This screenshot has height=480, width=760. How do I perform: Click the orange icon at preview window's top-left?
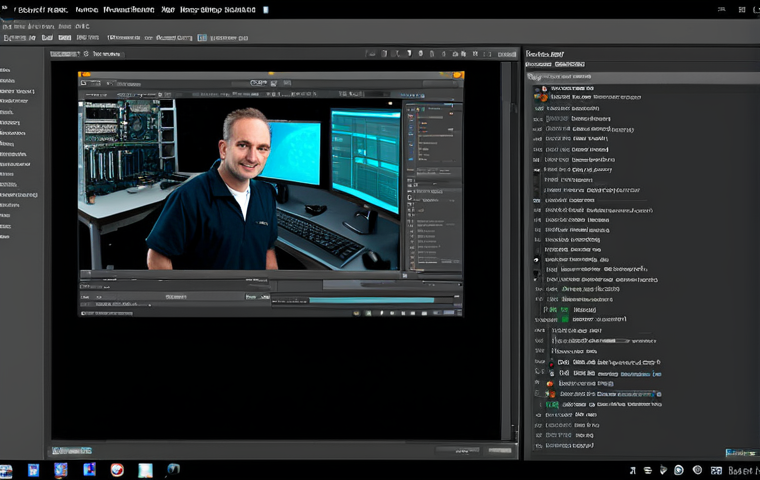84,75
